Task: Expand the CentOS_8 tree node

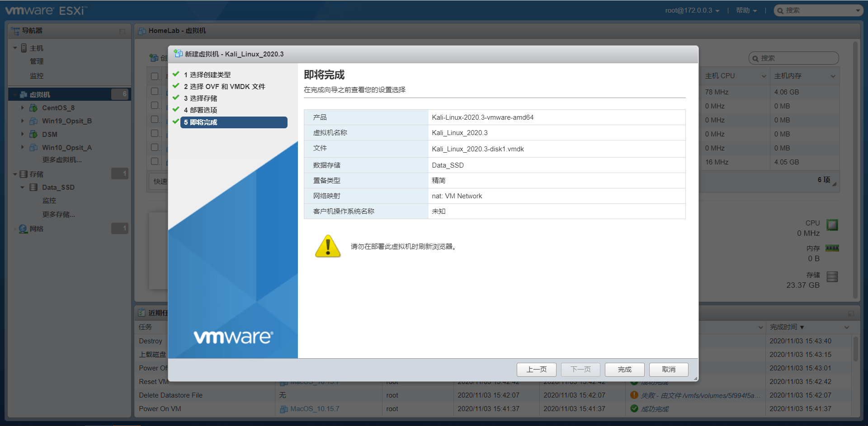Action: coord(22,108)
